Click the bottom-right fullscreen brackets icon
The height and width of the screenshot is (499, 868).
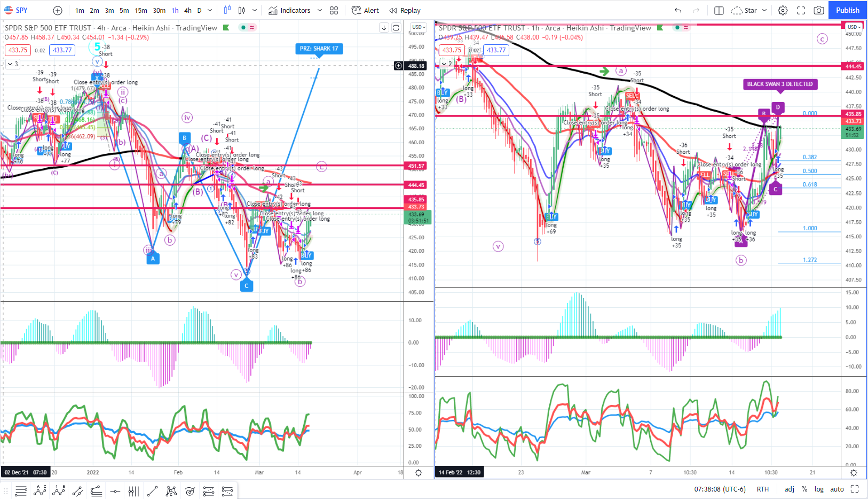855,489
